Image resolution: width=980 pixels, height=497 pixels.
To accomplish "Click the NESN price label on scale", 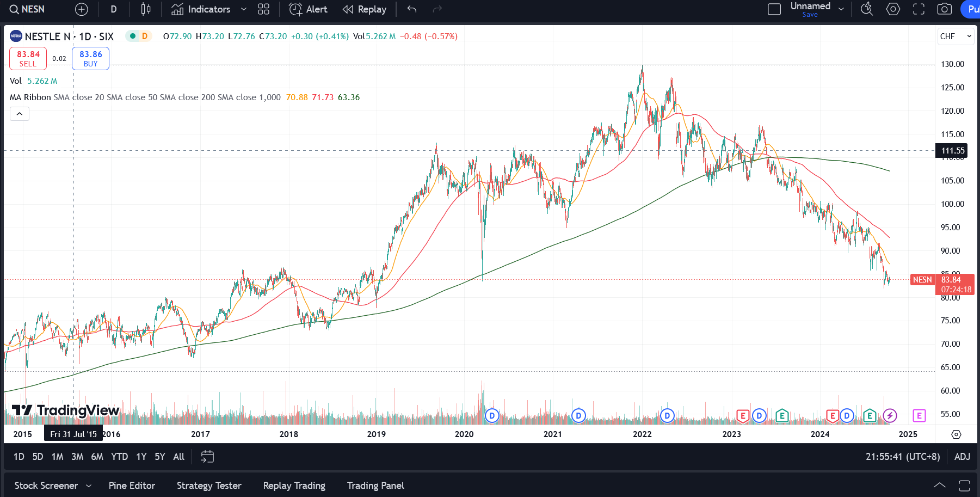I will [x=922, y=280].
